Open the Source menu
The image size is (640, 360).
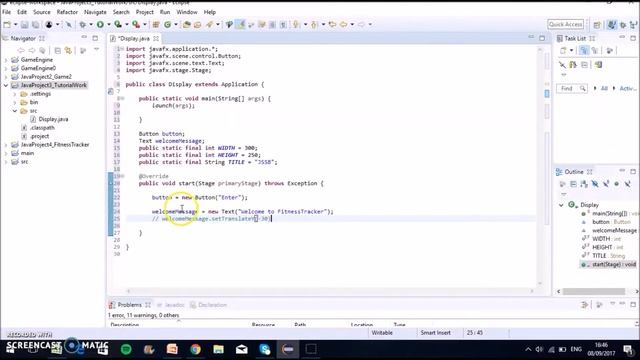tap(42, 12)
